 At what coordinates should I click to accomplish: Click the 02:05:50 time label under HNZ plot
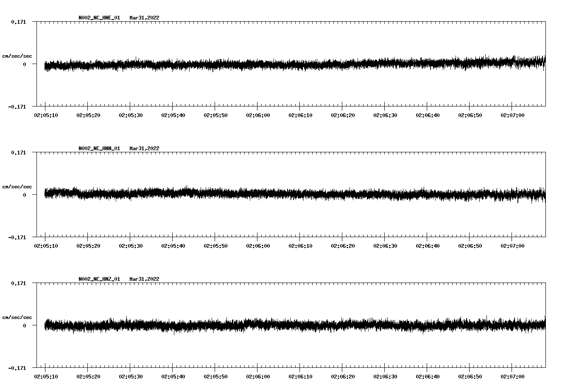pyautogui.click(x=215, y=376)
